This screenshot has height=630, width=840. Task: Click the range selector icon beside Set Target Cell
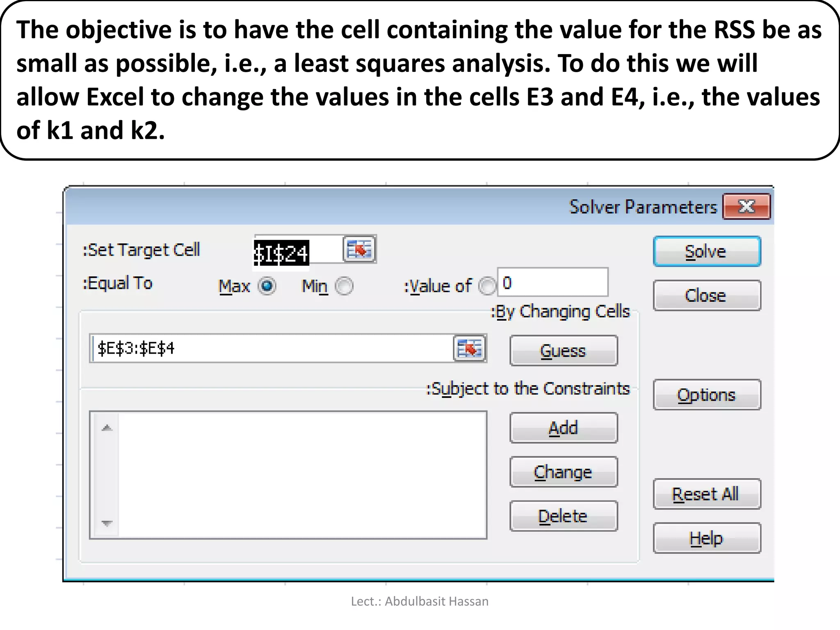359,249
